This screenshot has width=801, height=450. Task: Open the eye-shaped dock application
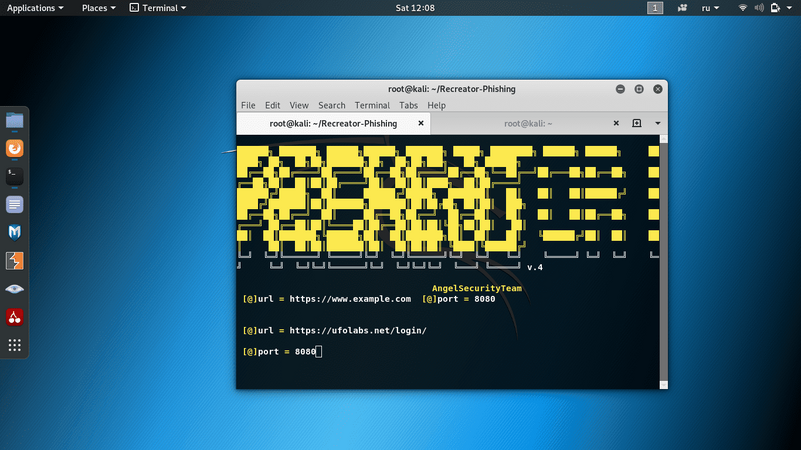tap(14, 289)
